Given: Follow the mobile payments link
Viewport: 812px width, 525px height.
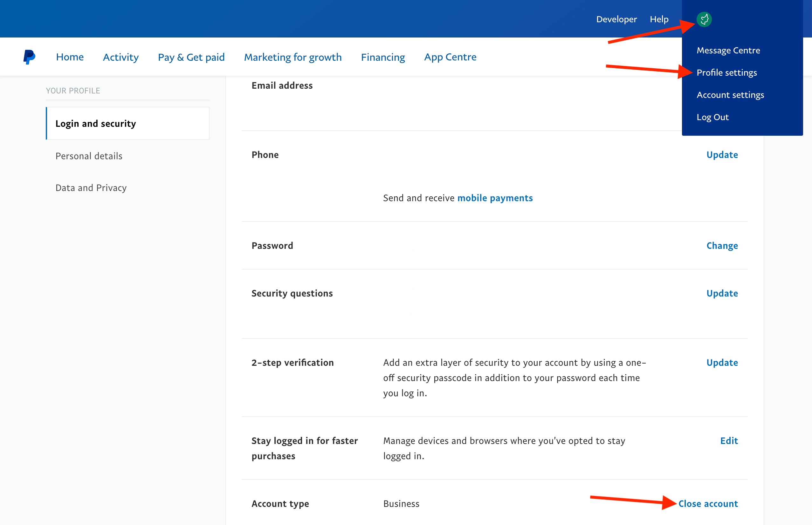Looking at the screenshot, I should point(495,198).
